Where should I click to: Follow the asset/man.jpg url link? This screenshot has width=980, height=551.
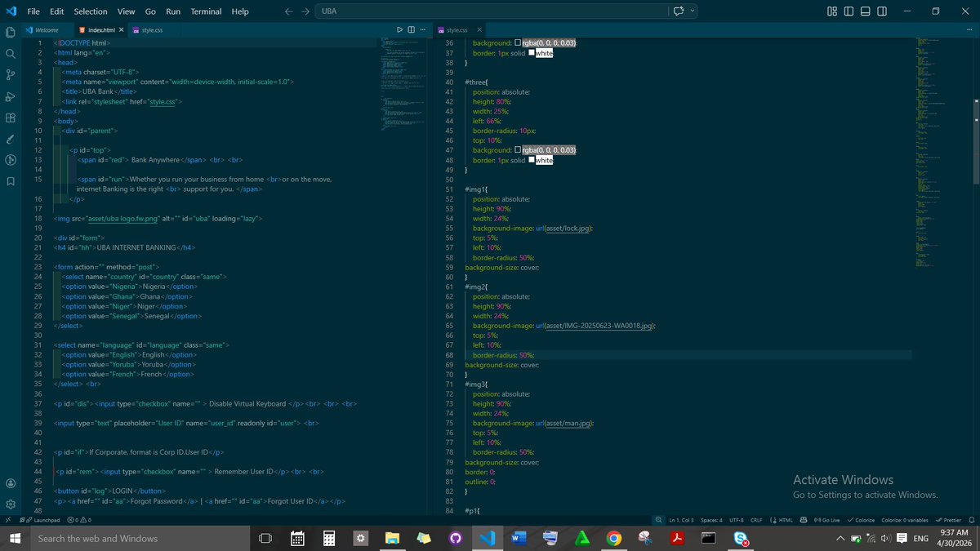click(568, 424)
